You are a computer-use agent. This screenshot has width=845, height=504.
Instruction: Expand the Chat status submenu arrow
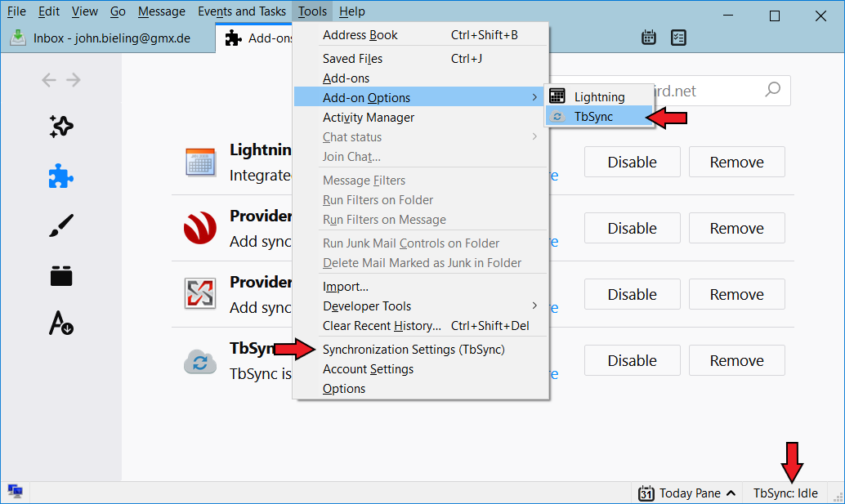tap(534, 136)
